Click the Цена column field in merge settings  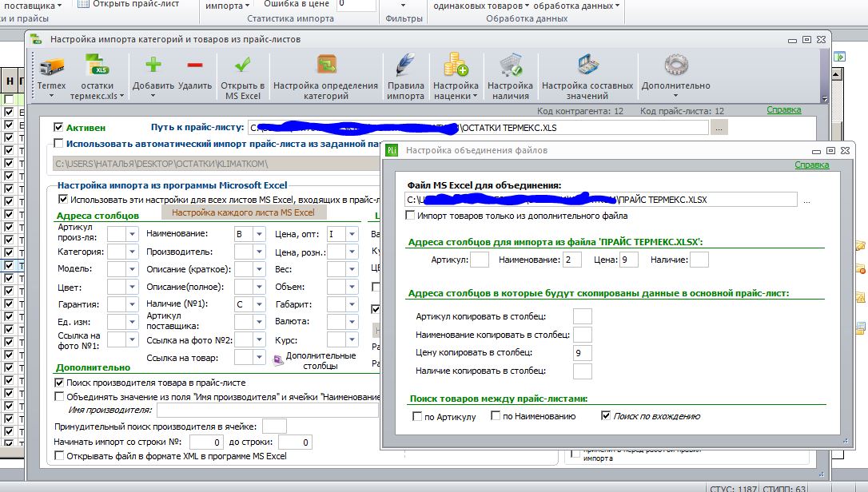628,260
